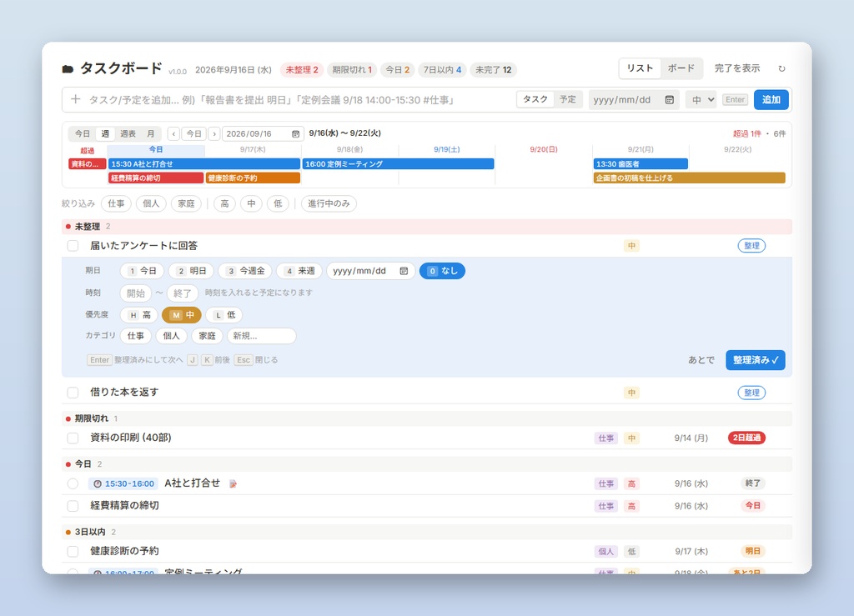Set due date to 2 明日
Image resolution: width=854 pixels, height=616 pixels.
pos(192,271)
